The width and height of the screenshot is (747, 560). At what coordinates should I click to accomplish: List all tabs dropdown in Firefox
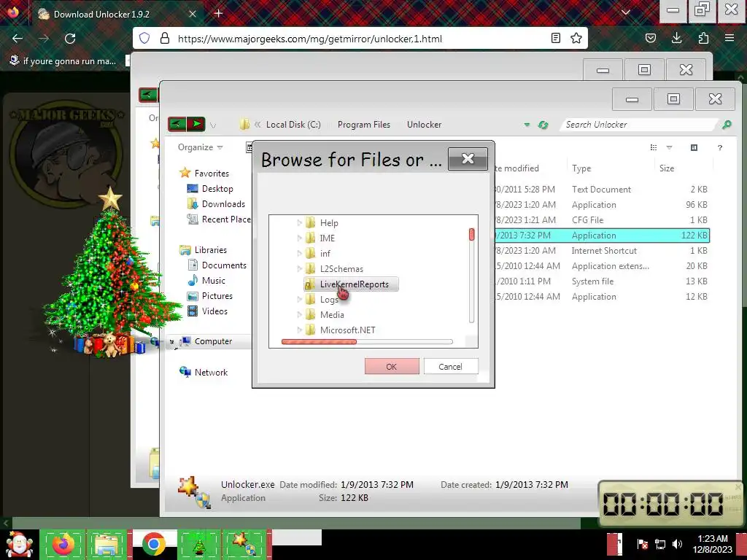626,12
